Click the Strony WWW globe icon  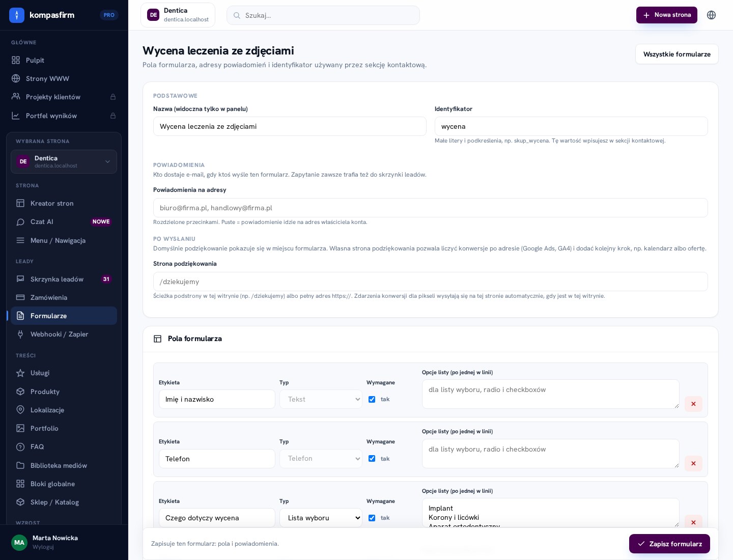[x=16, y=78]
